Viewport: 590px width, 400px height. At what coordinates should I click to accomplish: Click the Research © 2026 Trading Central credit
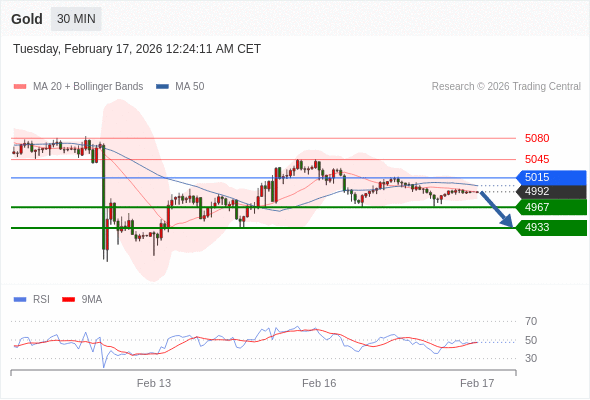[x=506, y=87]
